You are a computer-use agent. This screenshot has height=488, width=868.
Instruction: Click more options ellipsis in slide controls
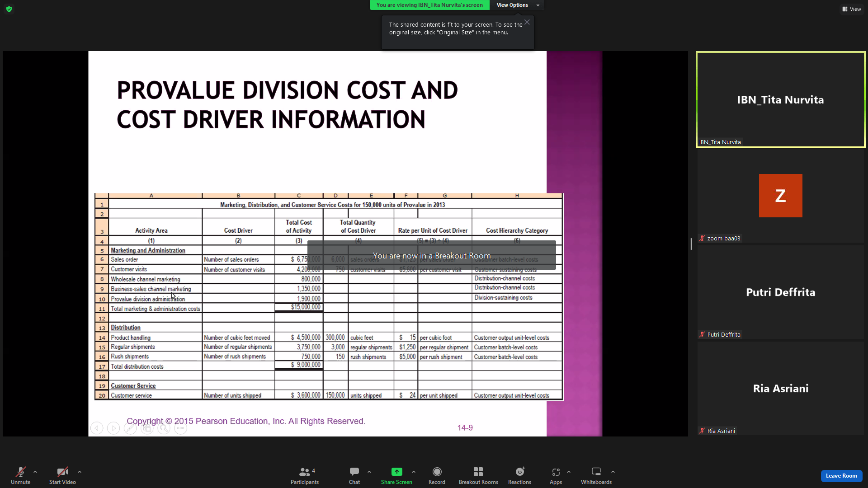tap(180, 428)
